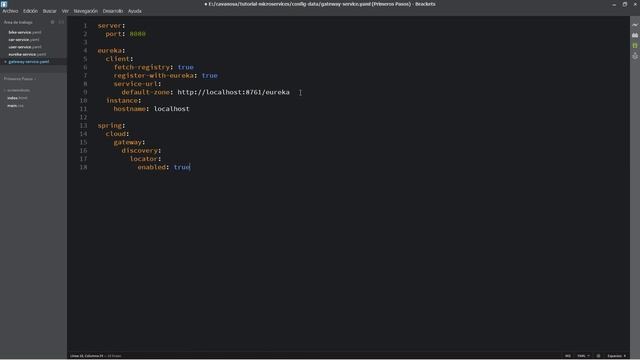Open the Navegación menu
The image size is (640, 360).
(x=86, y=11)
